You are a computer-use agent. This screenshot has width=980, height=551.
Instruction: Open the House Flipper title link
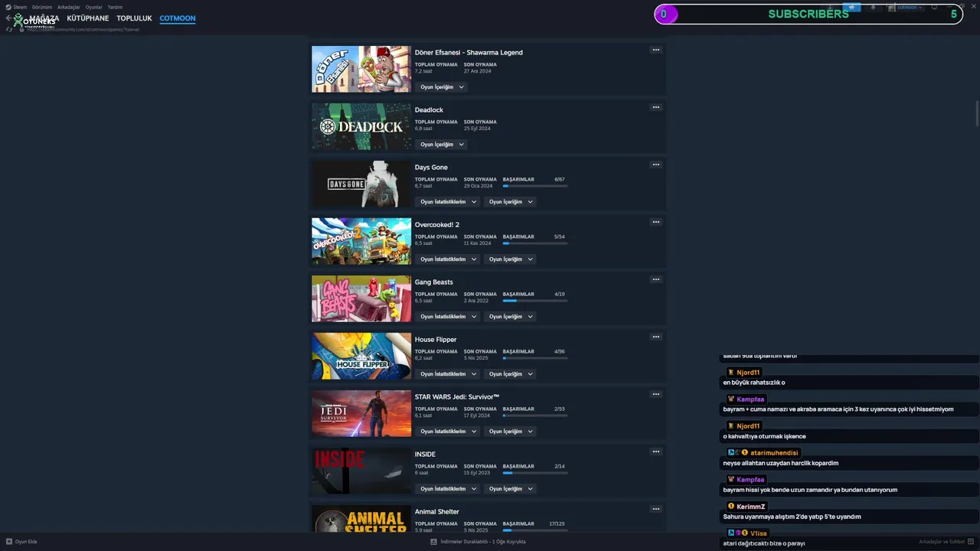pyautogui.click(x=436, y=340)
